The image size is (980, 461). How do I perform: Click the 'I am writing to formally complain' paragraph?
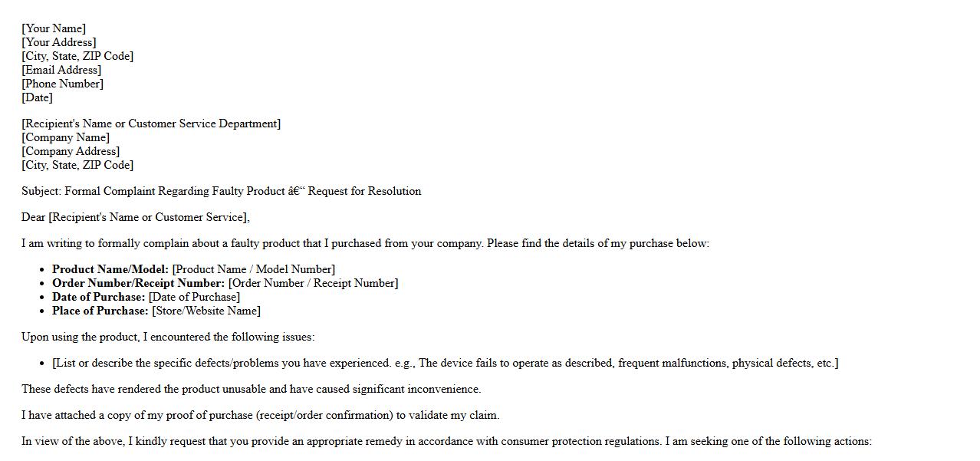click(x=365, y=243)
